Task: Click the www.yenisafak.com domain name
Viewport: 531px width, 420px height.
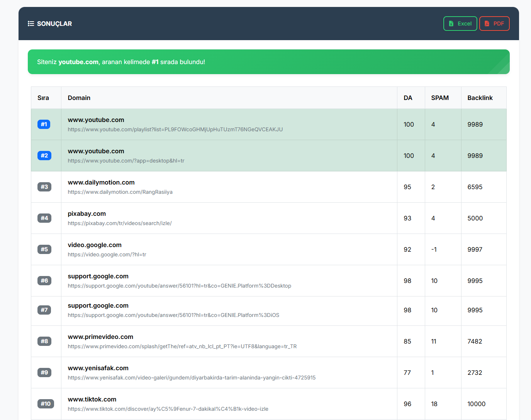Action: click(98, 368)
